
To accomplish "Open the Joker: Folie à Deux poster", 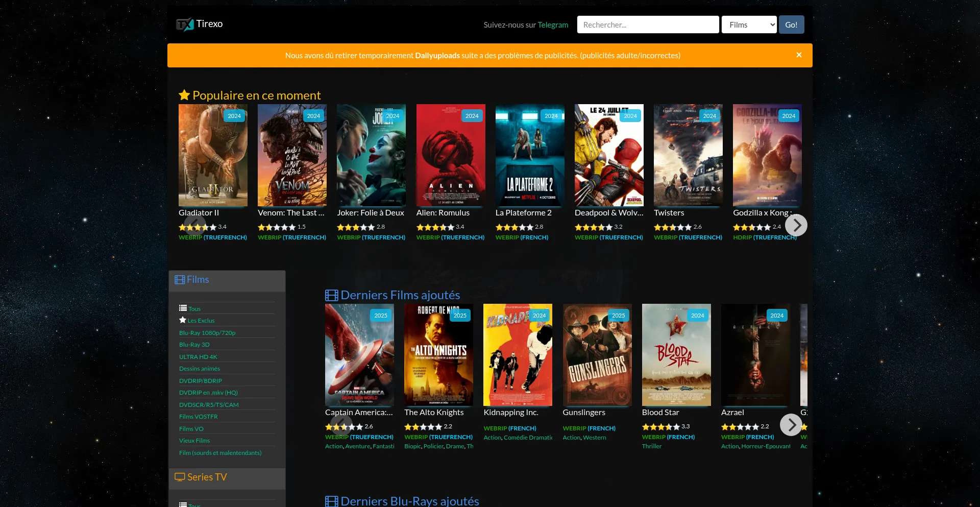I will pos(371,155).
